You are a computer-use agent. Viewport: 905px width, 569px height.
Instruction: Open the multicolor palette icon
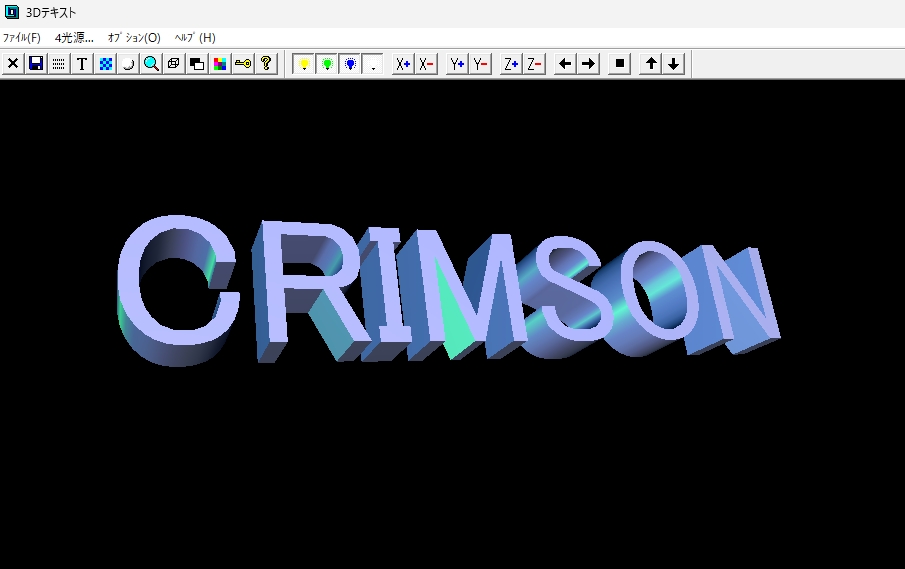(220, 64)
